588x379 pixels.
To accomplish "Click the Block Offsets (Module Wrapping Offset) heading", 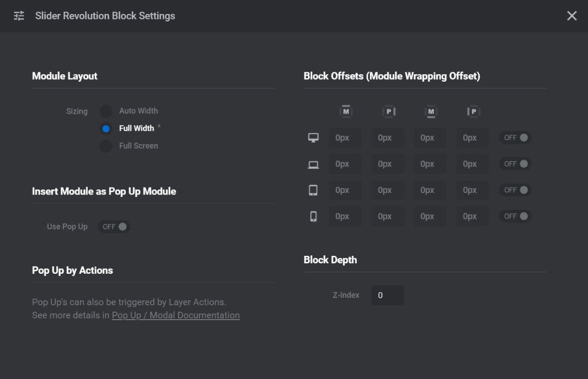I will tap(392, 76).
